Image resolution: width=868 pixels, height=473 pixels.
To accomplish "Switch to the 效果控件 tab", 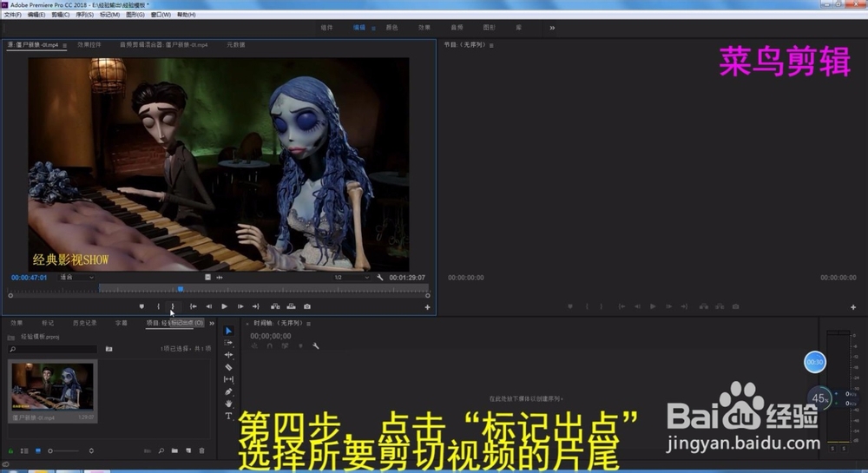I will 89,45.
